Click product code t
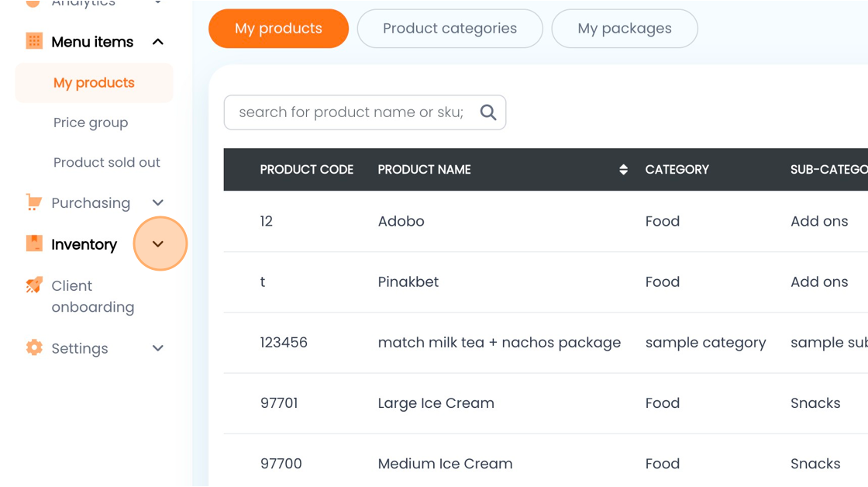The width and height of the screenshot is (868, 487). coord(263,281)
